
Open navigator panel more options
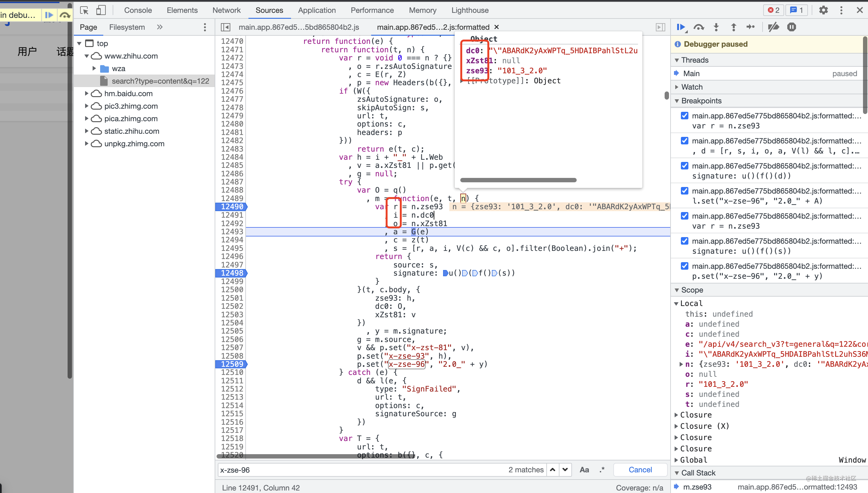(205, 27)
